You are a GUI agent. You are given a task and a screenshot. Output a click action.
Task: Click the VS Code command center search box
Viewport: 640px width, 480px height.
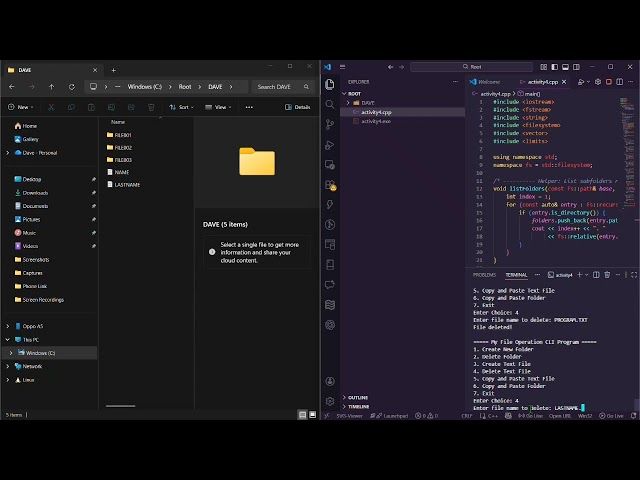471,67
